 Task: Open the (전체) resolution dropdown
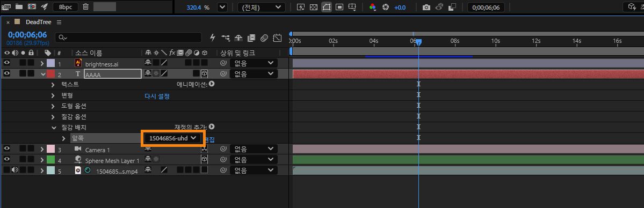(x=261, y=8)
